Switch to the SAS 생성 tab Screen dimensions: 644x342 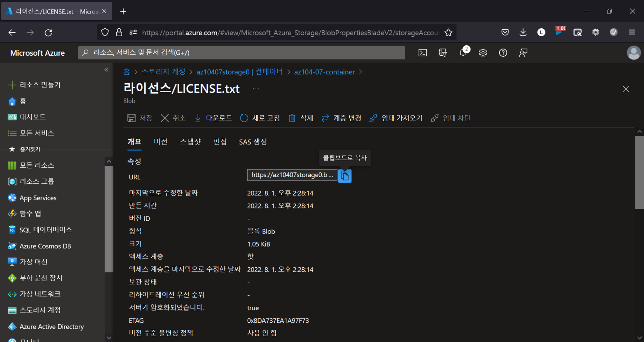(x=253, y=142)
